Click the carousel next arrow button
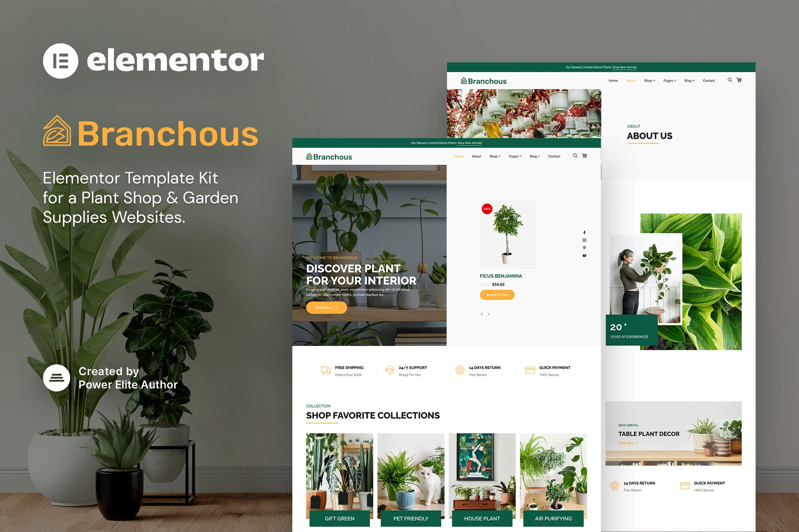The image size is (799, 532). click(488, 314)
